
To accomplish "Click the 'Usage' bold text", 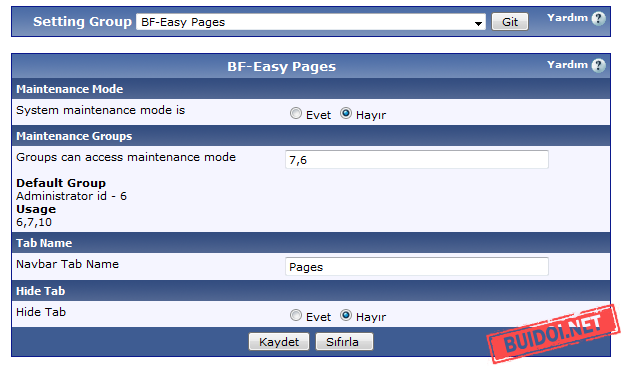I will 36,209.
